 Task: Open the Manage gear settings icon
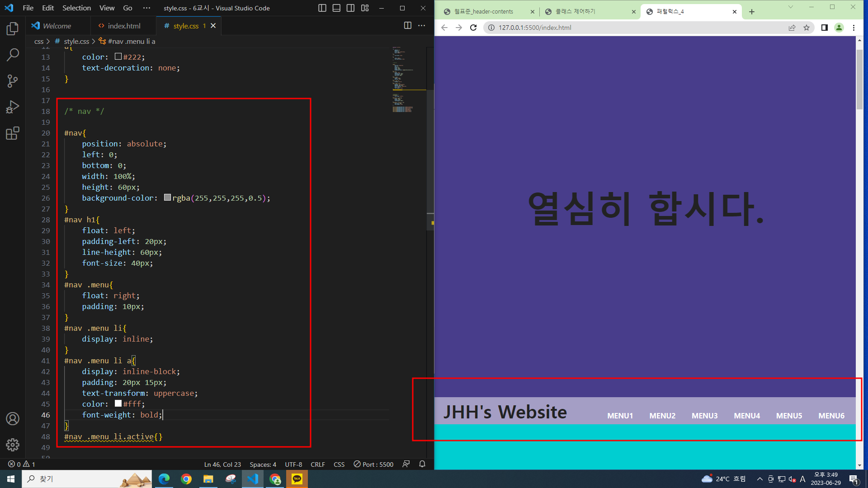[x=13, y=445]
